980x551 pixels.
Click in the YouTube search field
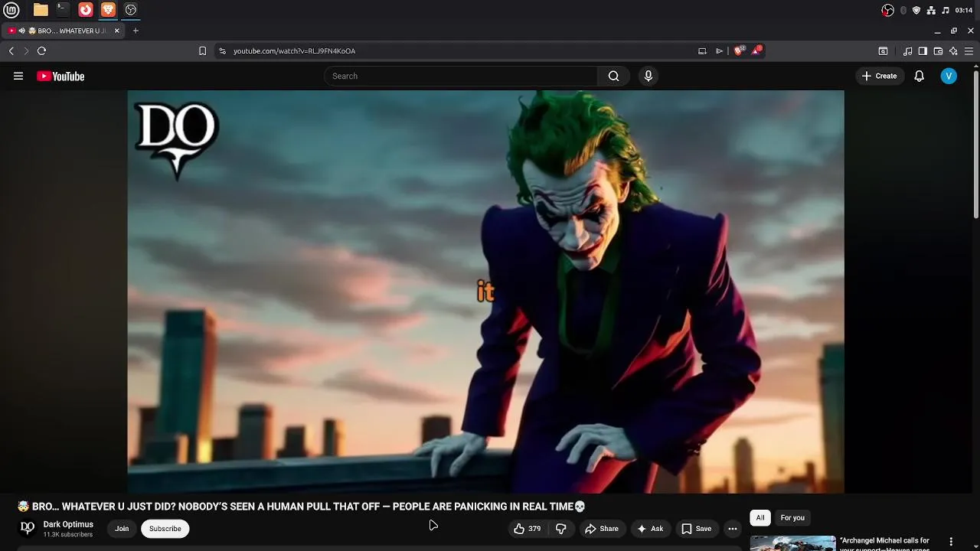click(x=461, y=76)
